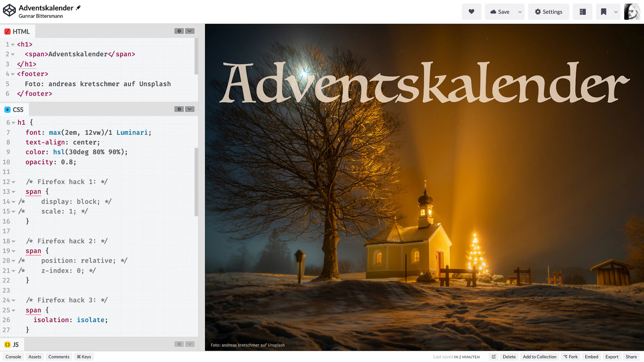Open HTML editor settings gear
Image resolution: width=644 pixels, height=362 pixels.
[x=179, y=31]
